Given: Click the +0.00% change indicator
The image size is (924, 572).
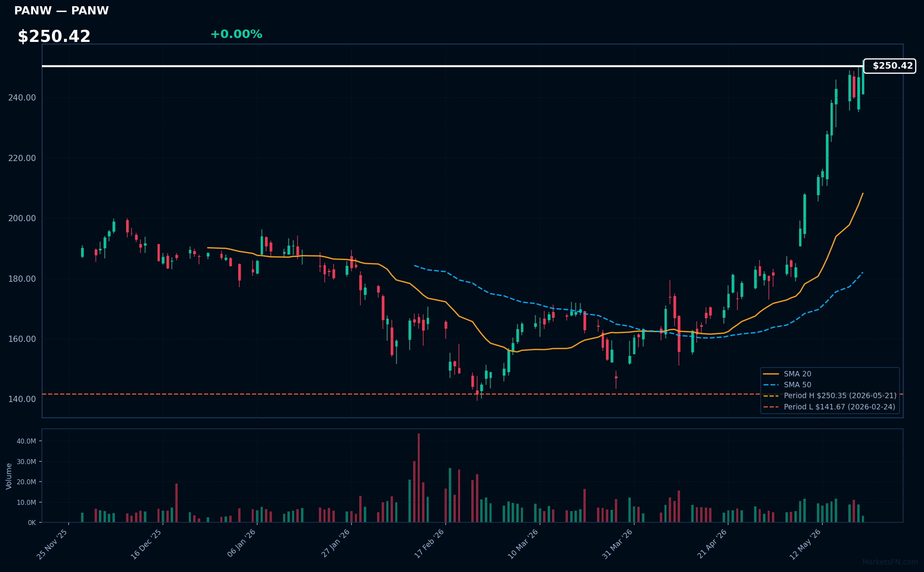Looking at the screenshot, I should 236,34.
